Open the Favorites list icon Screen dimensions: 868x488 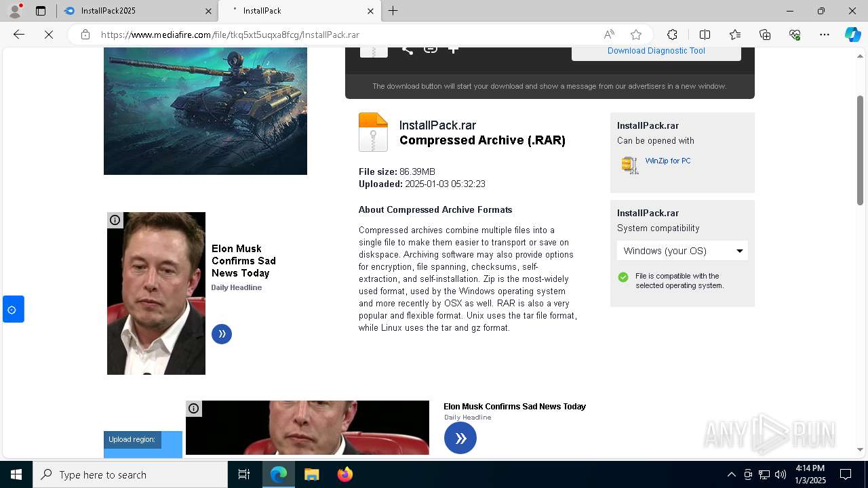pos(735,35)
